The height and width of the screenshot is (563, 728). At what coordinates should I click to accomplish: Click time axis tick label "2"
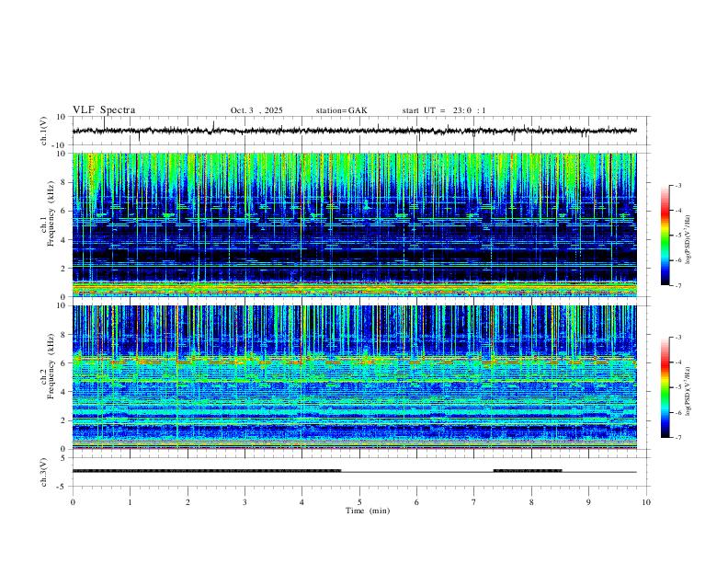(x=188, y=502)
